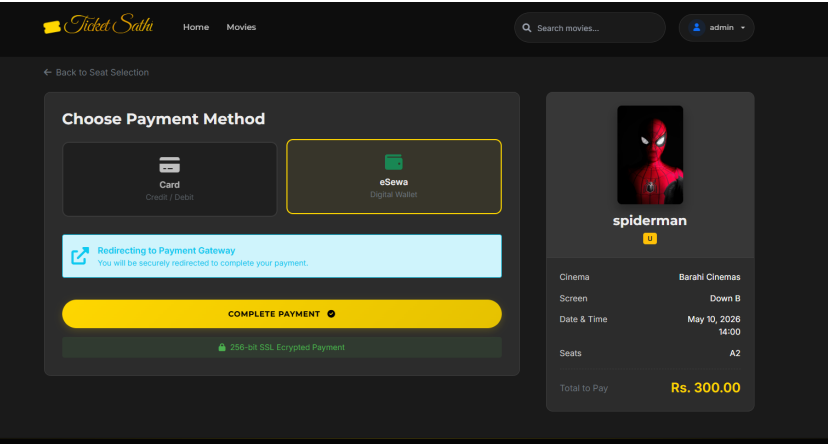
Task: Click the 'Screen' label
Action: [573, 298]
